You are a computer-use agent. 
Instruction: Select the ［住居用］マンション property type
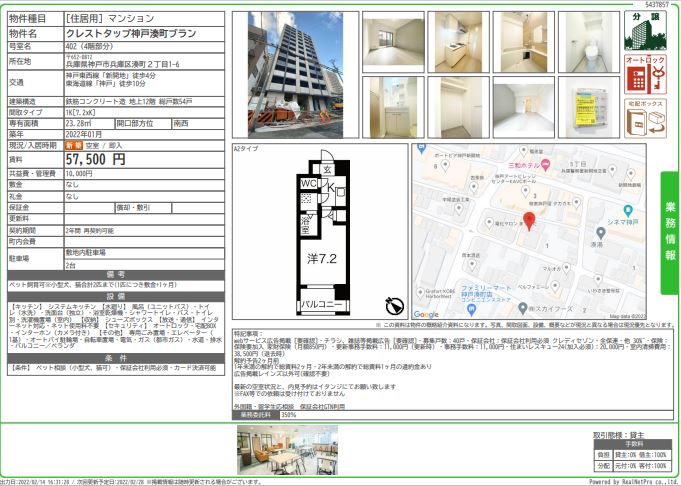(109, 18)
